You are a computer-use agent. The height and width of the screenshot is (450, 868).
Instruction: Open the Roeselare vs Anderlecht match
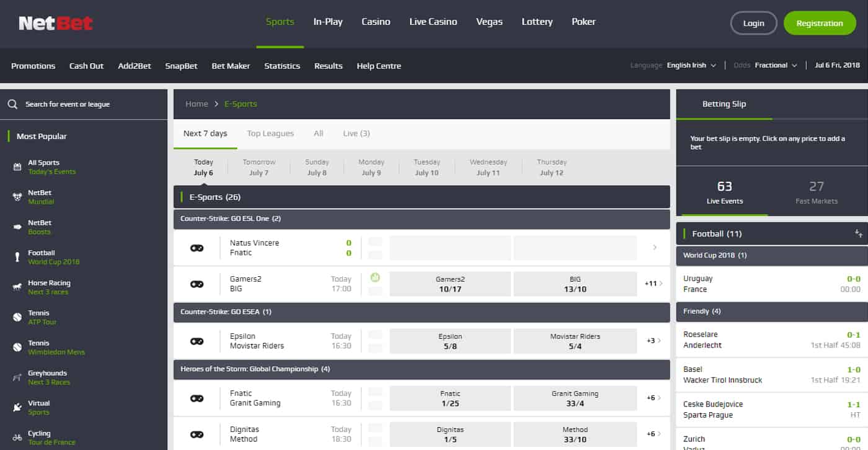772,340
